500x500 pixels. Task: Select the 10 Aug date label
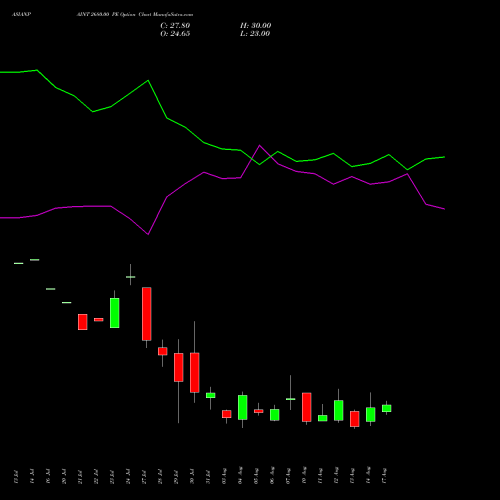point(304,476)
